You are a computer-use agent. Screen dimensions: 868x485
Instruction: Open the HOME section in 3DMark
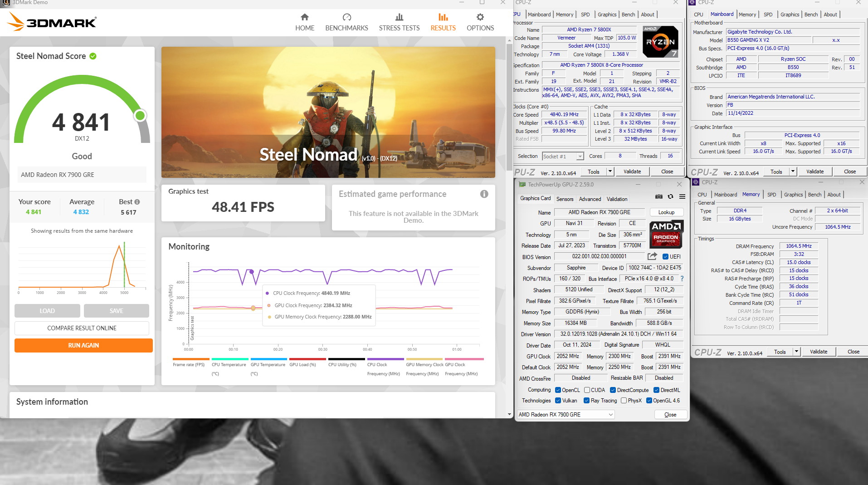304,22
